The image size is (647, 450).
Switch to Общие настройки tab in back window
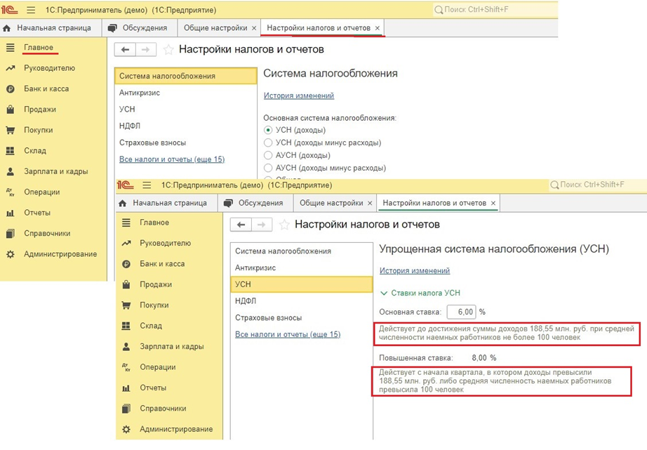click(x=215, y=28)
